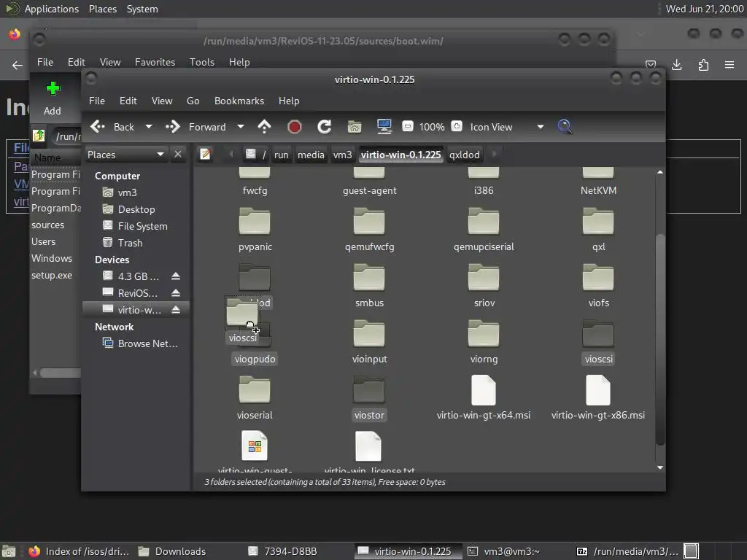
Task: Click the file view vertical scrollbar
Action: pos(659,339)
